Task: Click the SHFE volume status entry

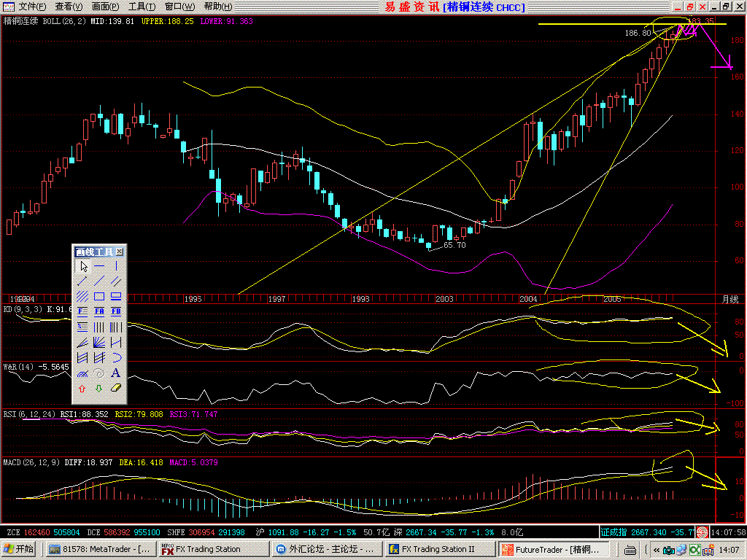Action: pyautogui.click(x=206, y=532)
